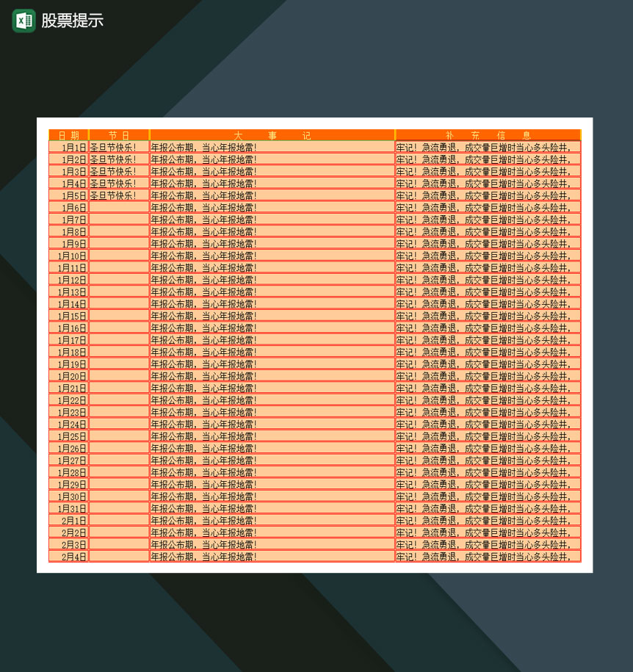Click the 大事记 cell in the 1月10日 row
This screenshot has width=633, height=672.
[x=272, y=256]
